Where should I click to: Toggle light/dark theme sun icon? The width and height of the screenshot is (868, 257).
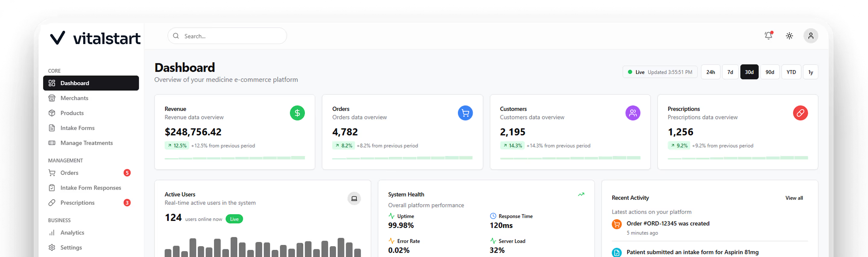pyautogui.click(x=789, y=36)
